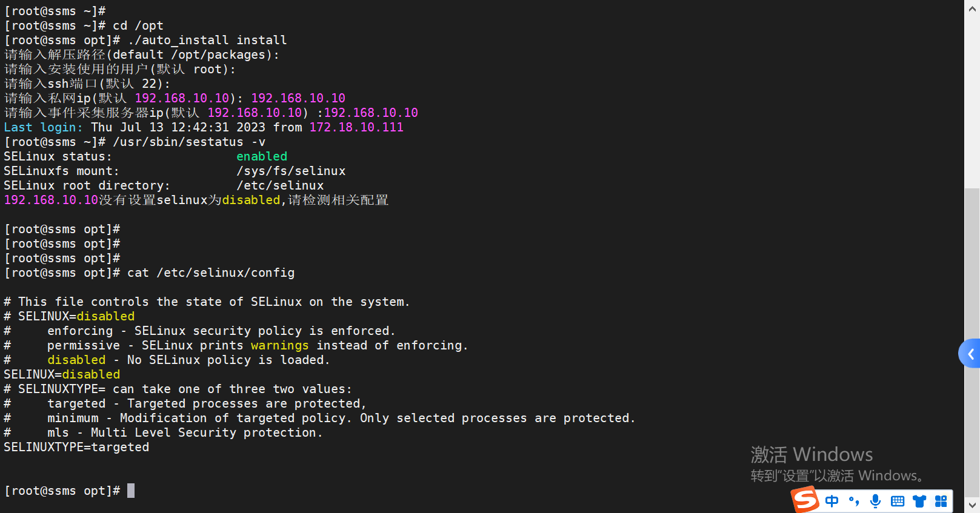Image resolution: width=980 pixels, height=513 pixels.
Task: Expand the blue side panel chevron tab
Action: (970, 354)
